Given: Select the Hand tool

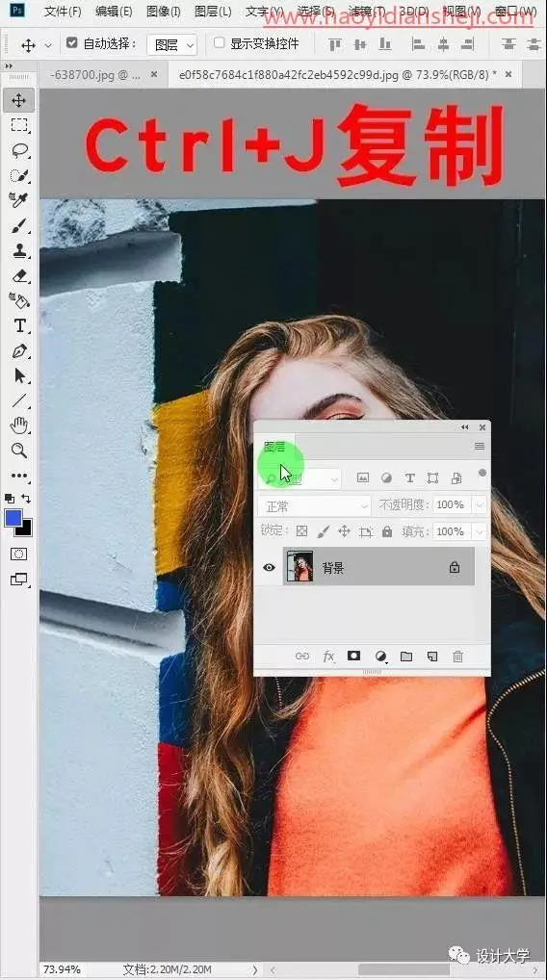Looking at the screenshot, I should pyautogui.click(x=18, y=426).
